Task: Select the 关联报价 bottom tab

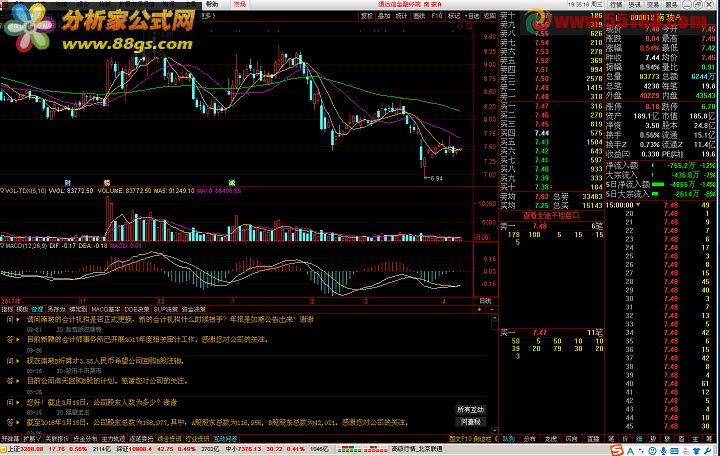Action: tap(56, 439)
